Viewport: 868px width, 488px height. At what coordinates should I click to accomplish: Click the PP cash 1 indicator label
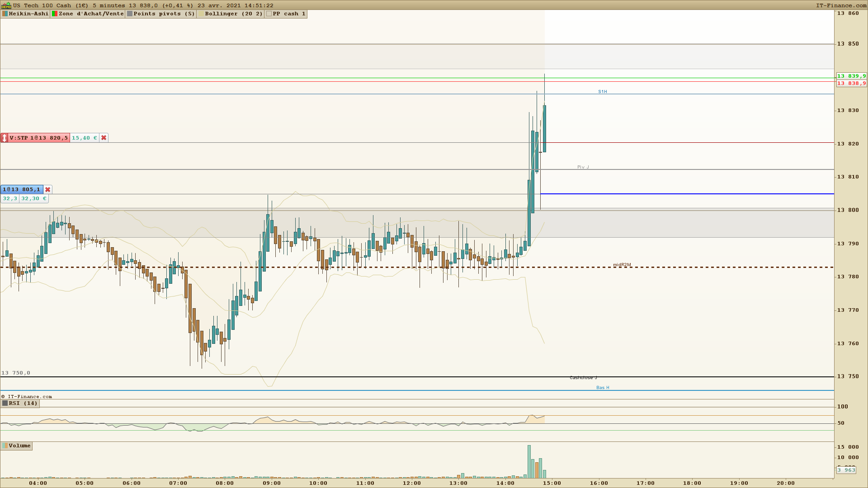tap(289, 14)
